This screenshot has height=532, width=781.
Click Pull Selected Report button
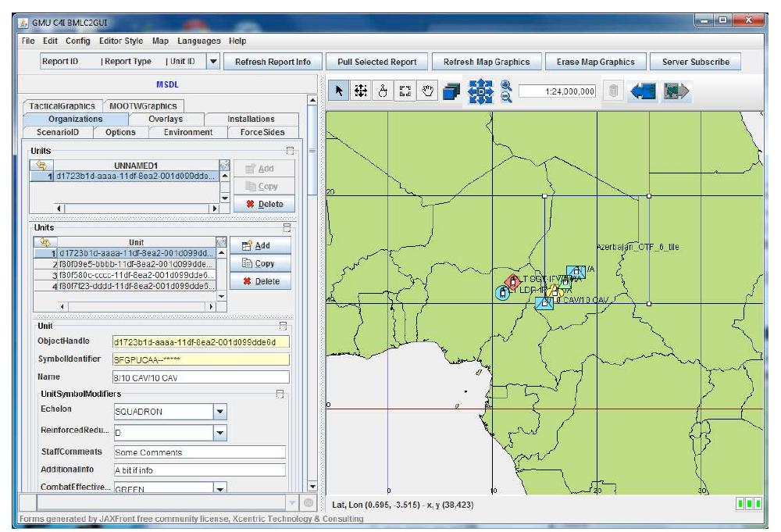377,62
